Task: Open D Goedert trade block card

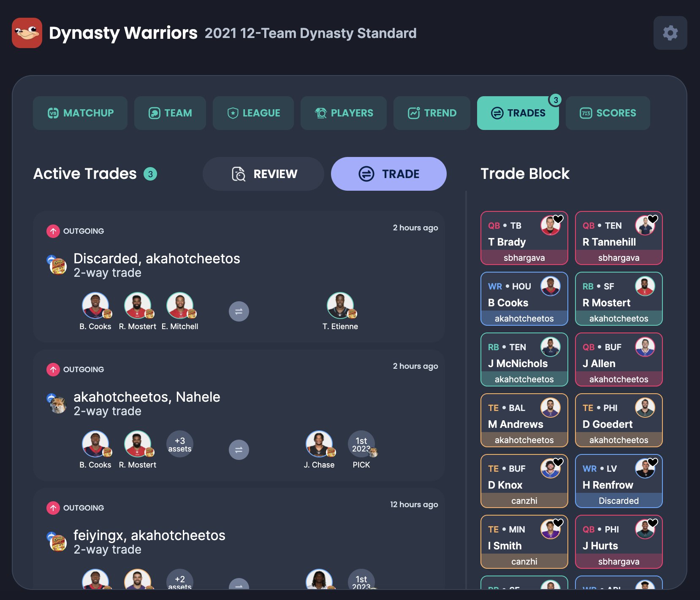Action: tap(619, 420)
